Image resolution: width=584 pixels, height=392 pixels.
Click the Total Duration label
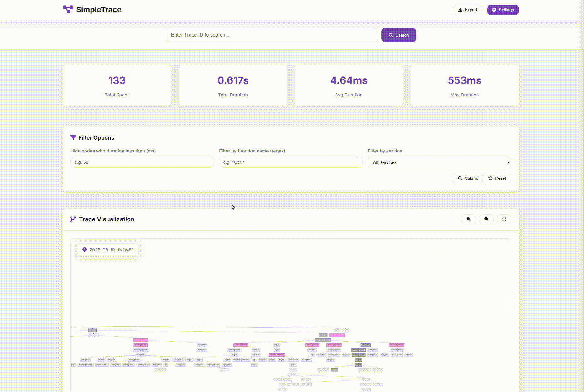pos(233,95)
